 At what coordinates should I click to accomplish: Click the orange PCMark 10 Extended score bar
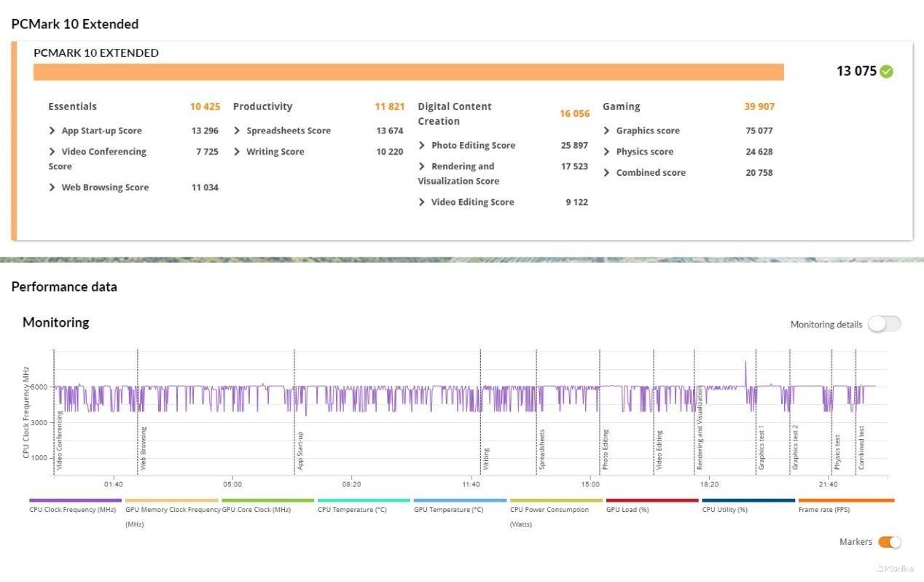408,72
